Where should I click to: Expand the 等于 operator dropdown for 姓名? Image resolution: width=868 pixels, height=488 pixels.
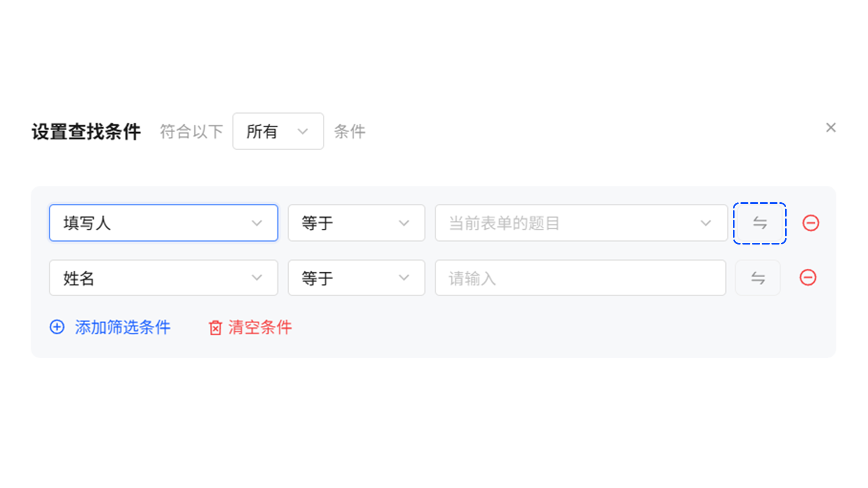[403, 278]
